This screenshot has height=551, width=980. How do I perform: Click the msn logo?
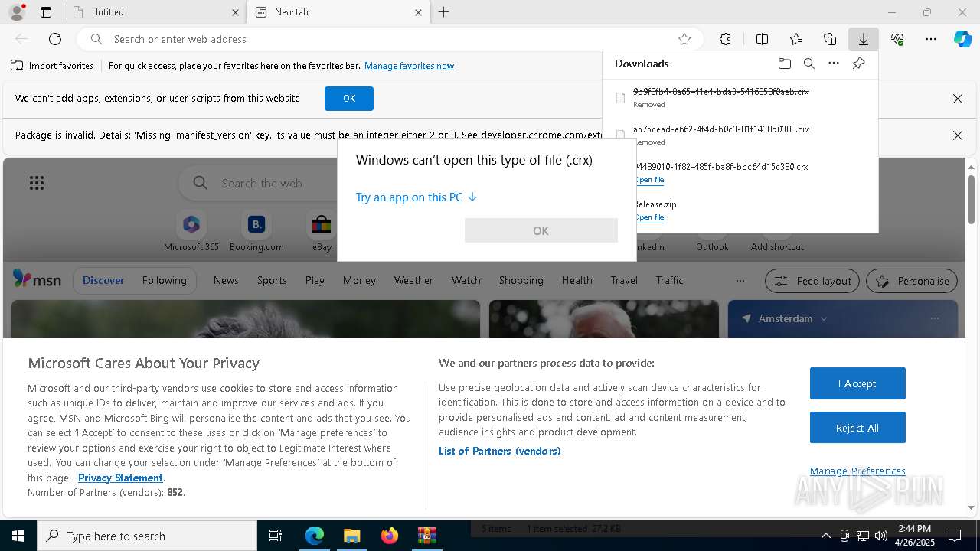[x=37, y=280]
